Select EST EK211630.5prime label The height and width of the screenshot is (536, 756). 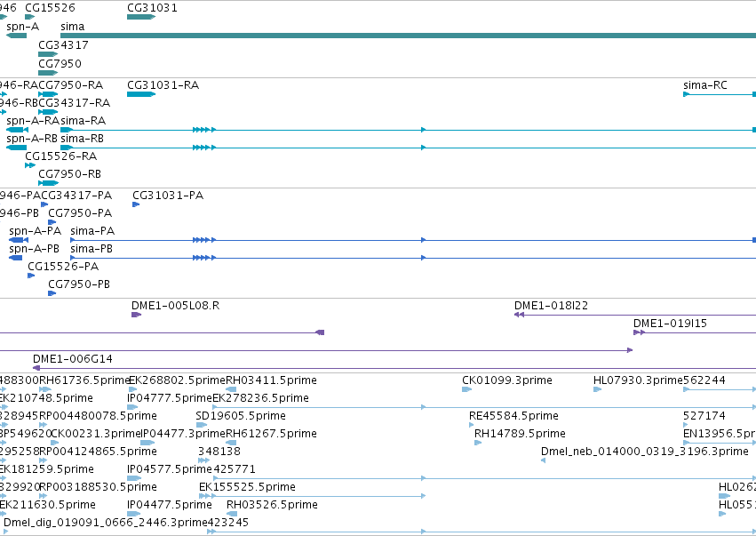coord(47,505)
